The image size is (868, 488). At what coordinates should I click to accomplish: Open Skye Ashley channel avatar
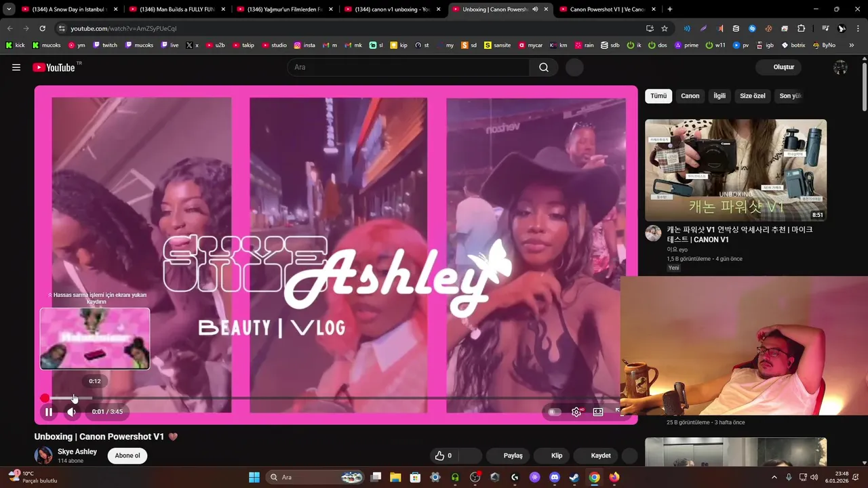point(43,455)
